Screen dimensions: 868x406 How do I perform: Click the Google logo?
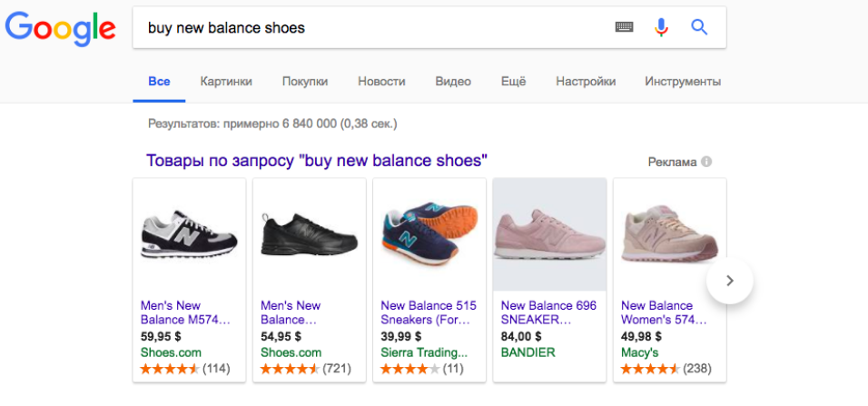pyautogui.click(x=61, y=28)
